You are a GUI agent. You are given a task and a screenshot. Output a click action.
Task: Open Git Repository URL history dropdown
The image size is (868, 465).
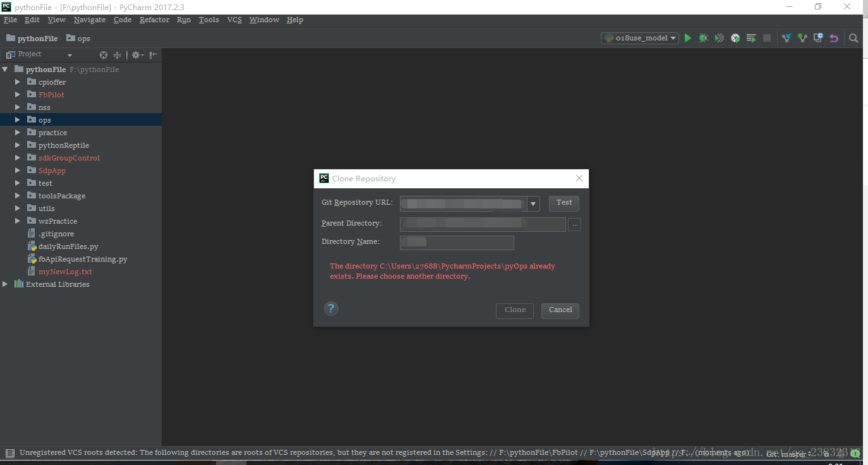tap(534, 203)
